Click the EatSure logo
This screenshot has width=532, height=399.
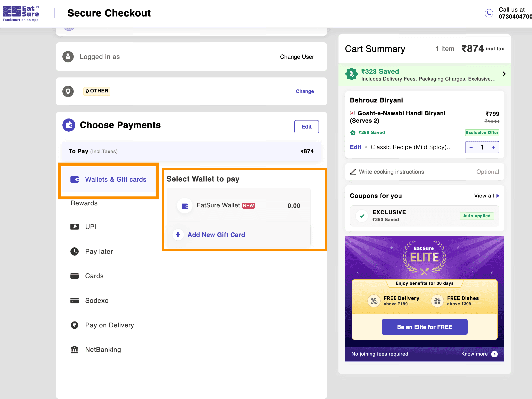point(21,13)
